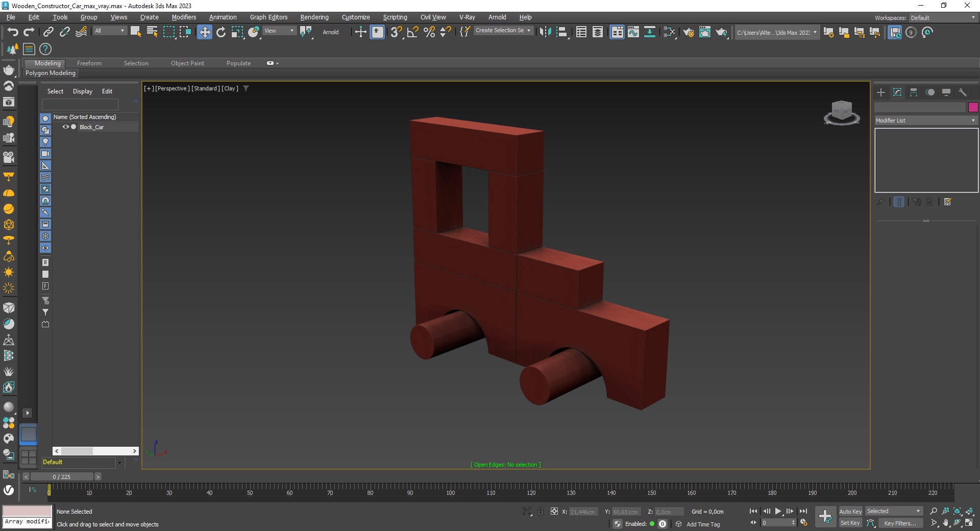Click the large Set Keys plus button
The width and height of the screenshot is (980, 531).
click(x=825, y=517)
